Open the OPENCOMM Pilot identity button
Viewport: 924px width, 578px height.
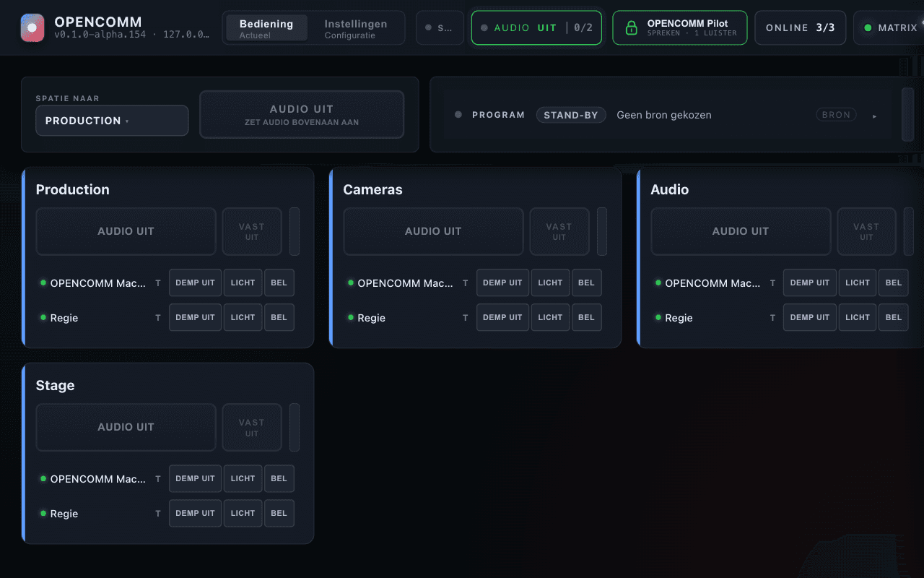click(680, 28)
